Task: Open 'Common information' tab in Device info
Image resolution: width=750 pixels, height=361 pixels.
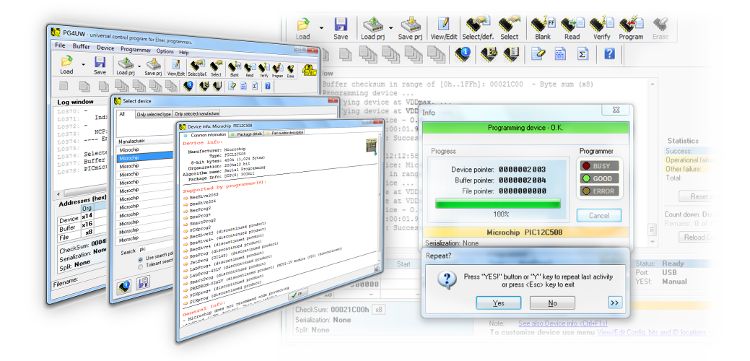Action: [x=205, y=135]
